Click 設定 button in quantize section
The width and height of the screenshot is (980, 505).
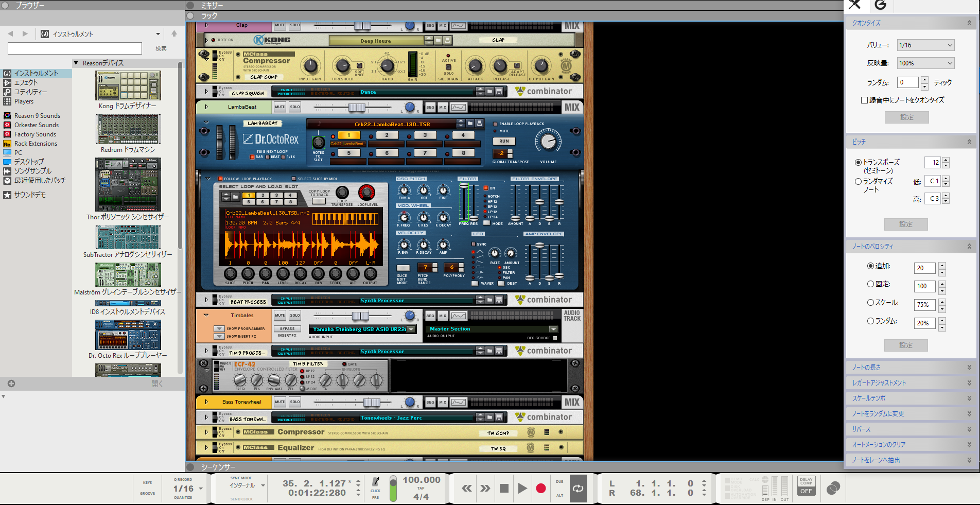pos(907,117)
